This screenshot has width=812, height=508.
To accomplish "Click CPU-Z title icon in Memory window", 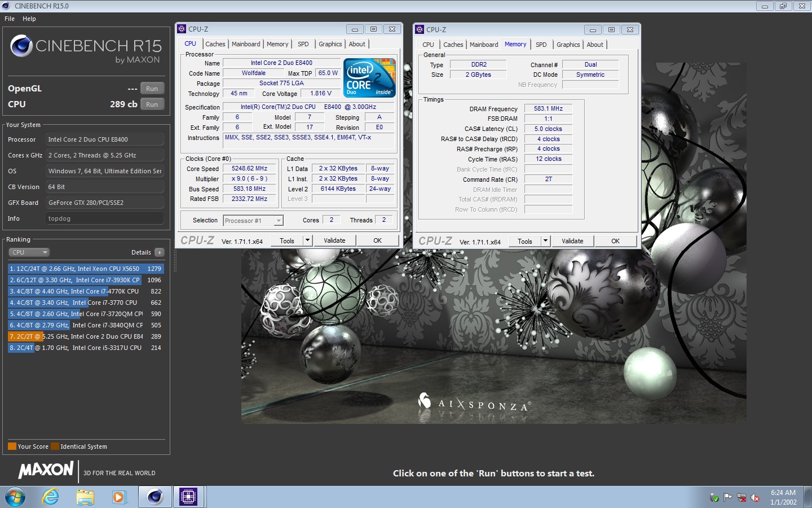I will point(420,29).
